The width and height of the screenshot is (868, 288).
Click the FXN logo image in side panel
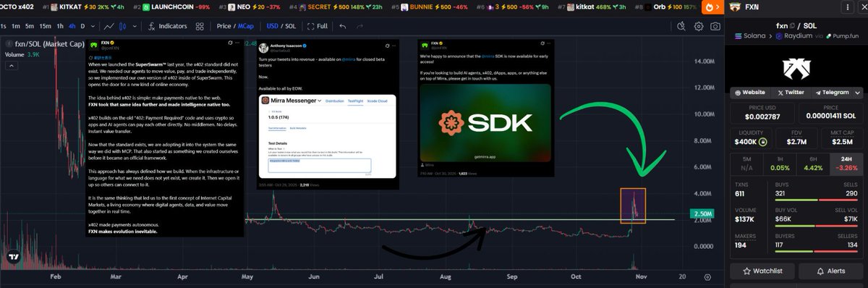click(x=797, y=69)
